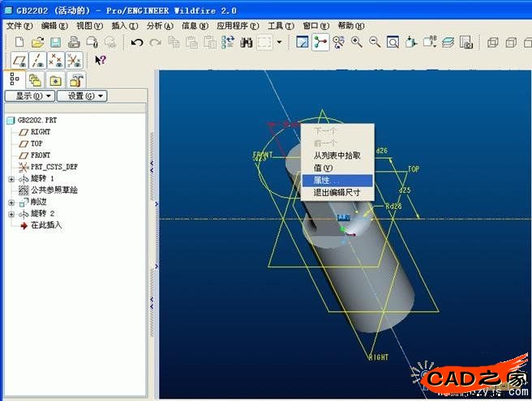Image resolution: width=532 pixels, height=401 pixels.
Task: Select the FRONT datum plane in tree
Action: 40,155
